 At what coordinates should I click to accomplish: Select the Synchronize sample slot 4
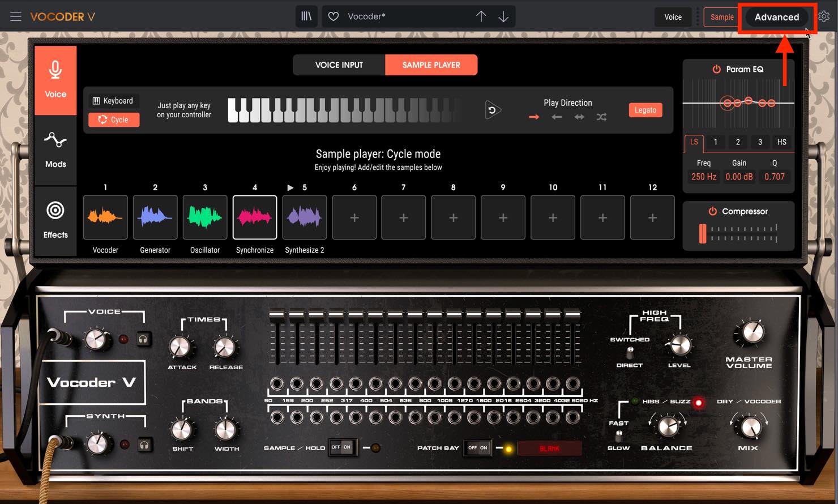[x=255, y=217]
